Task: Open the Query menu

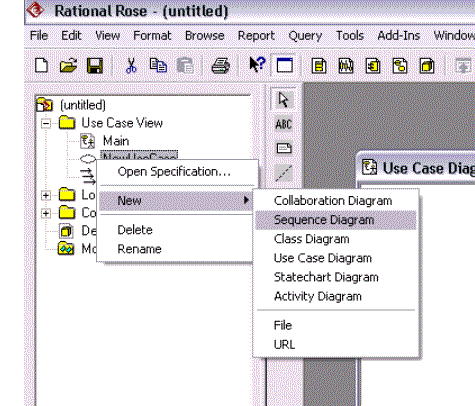Action: [305, 35]
